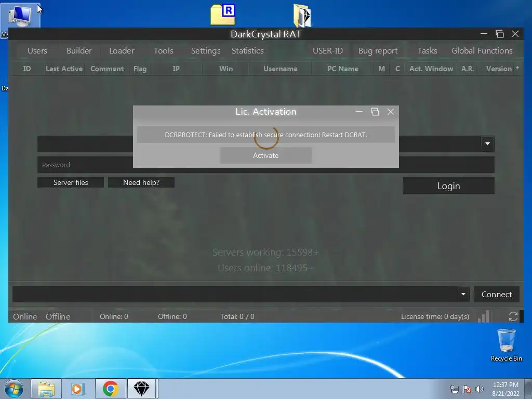Screen dimensions: 532x399
Task: Select the desktop folder with diamond icon
Action: click(x=302, y=15)
